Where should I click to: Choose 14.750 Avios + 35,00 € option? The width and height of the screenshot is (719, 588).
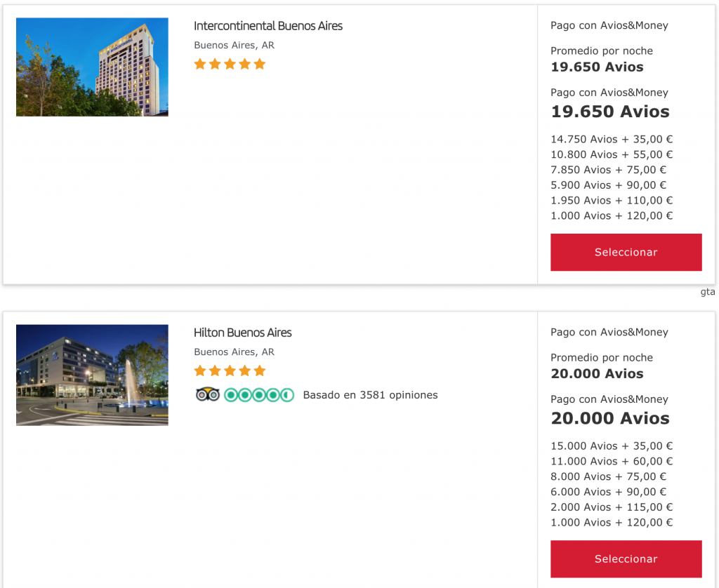612,139
